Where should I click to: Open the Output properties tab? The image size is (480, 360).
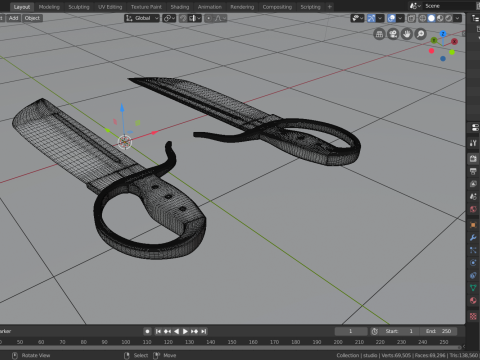pyautogui.click(x=473, y=171)
